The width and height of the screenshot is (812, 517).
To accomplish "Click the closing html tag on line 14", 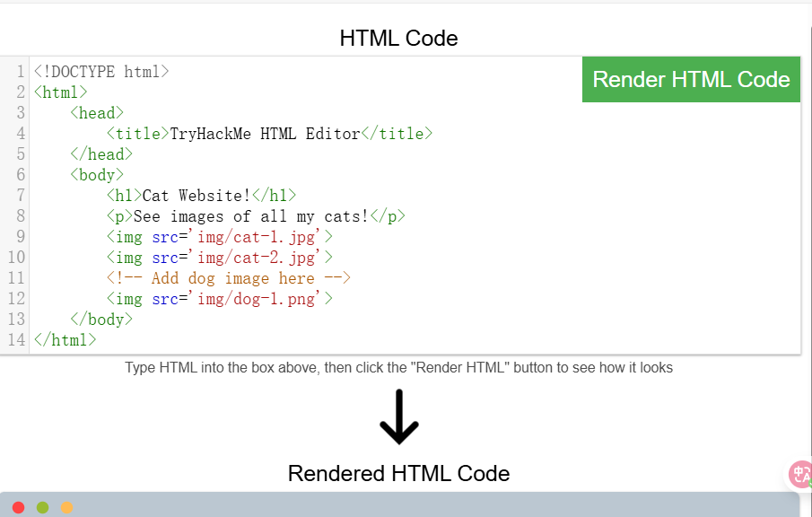I will click(x=65, y=340).
